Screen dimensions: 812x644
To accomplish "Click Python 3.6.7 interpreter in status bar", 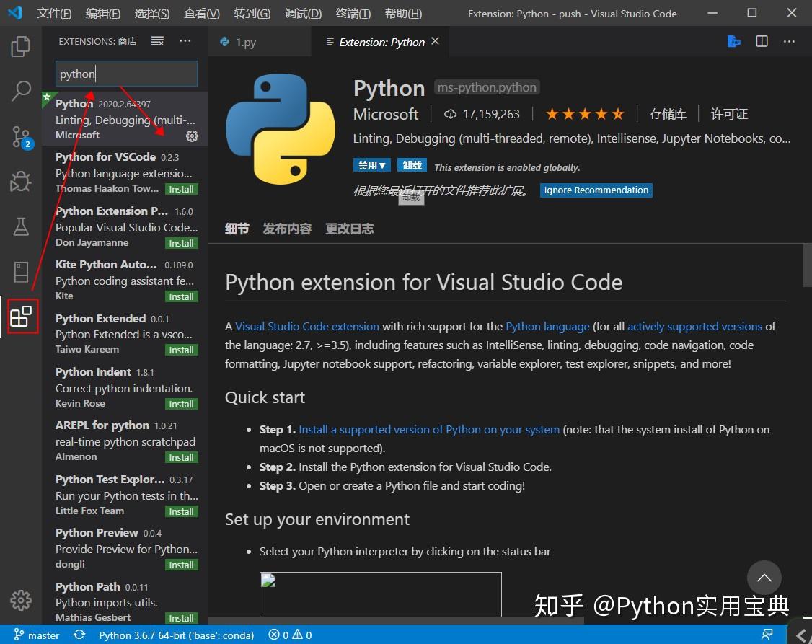I will tap(177, 635).
